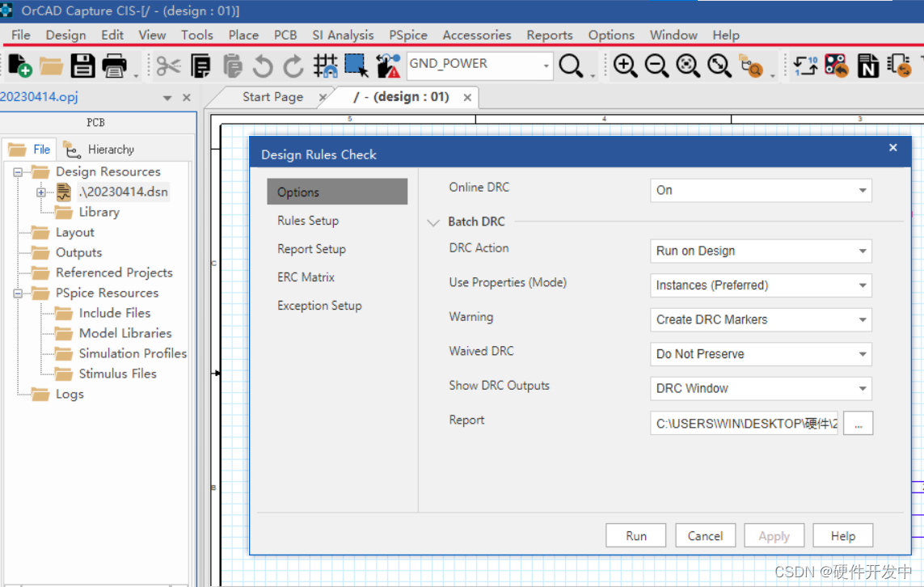The height and width of the screenshot is (587, 924).
Task: Open the Waived DRC dropdown
Action: pyautogui.click(x=760, y=353)
